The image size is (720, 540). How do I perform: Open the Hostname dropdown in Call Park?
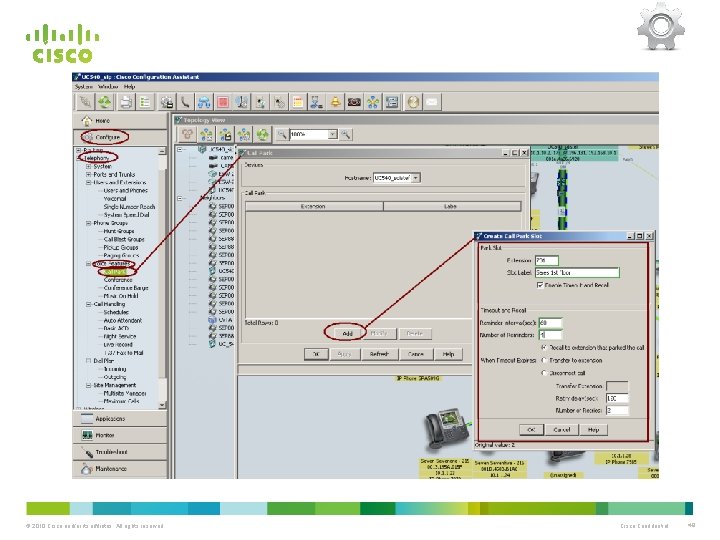tap(416, 178)
